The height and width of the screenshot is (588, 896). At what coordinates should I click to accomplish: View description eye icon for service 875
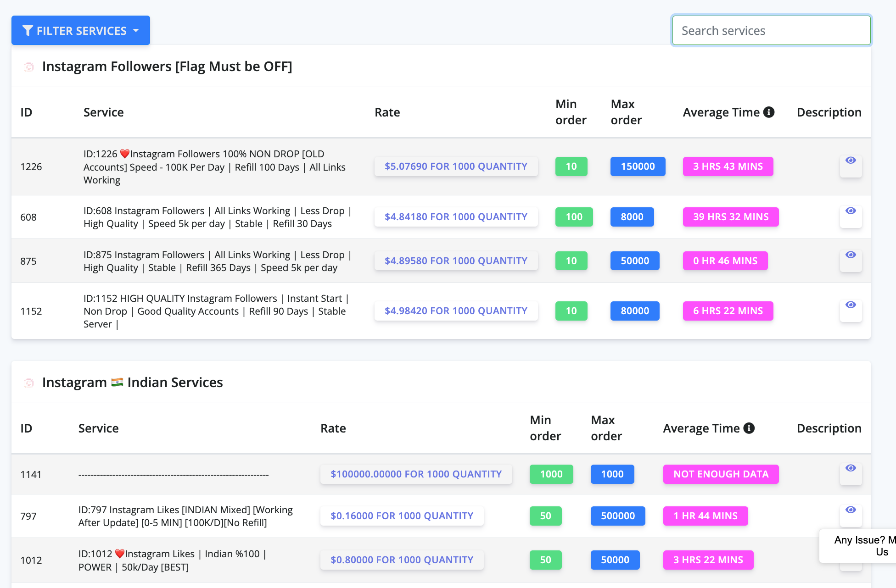pyautogui.click(x=851, y=255)
